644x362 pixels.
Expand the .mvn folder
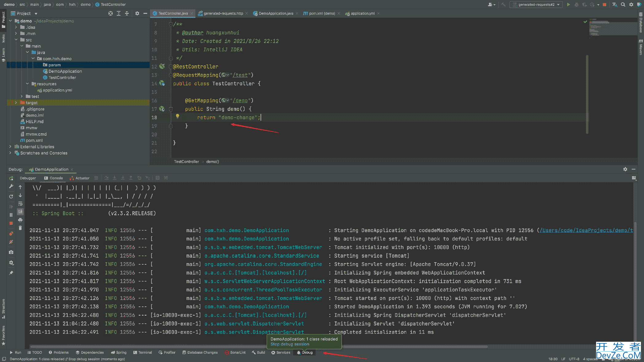click(x=16, y=33)
